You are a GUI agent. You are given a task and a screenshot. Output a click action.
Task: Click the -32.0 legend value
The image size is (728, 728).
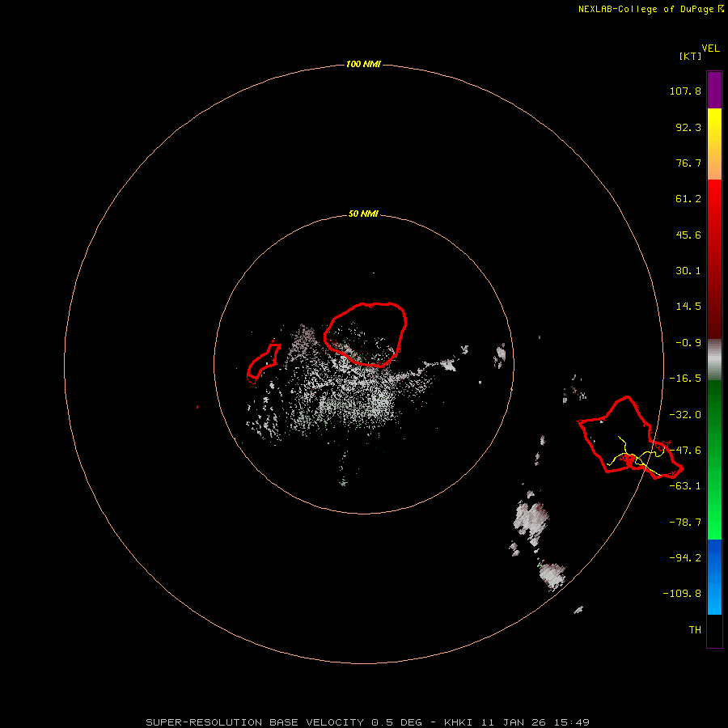click(x=685, y=415)
